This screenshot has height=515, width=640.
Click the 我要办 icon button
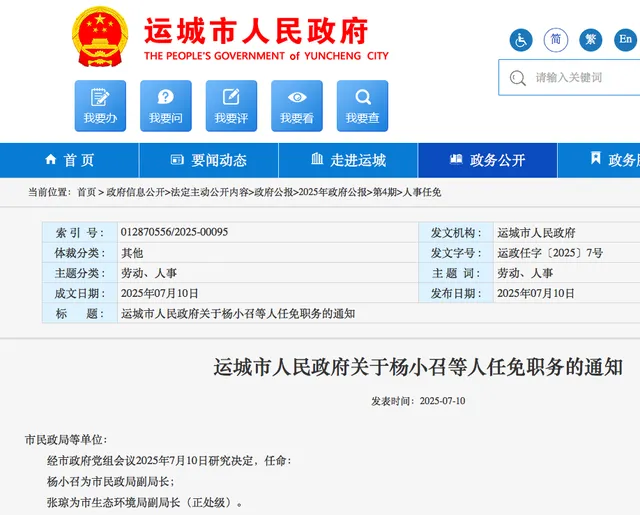[x=100, y=106]
